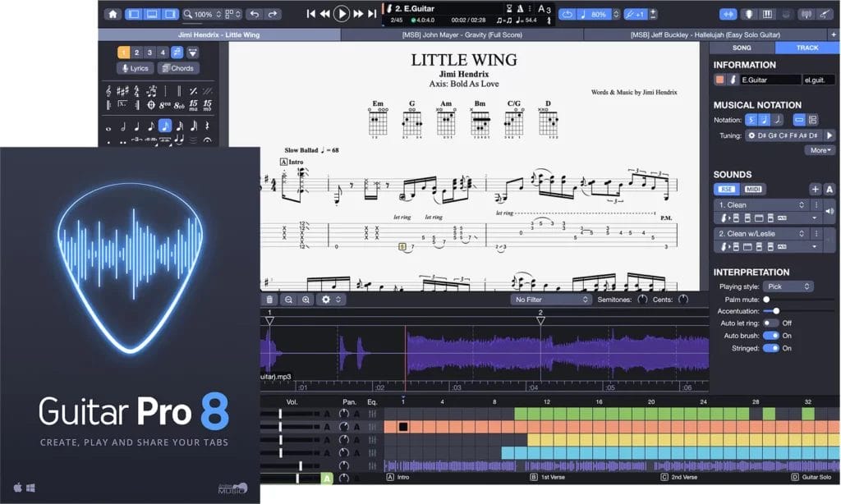841x504 pixels.
Task: Zoom in the audio waveform
Action: (x=306, y=300)
